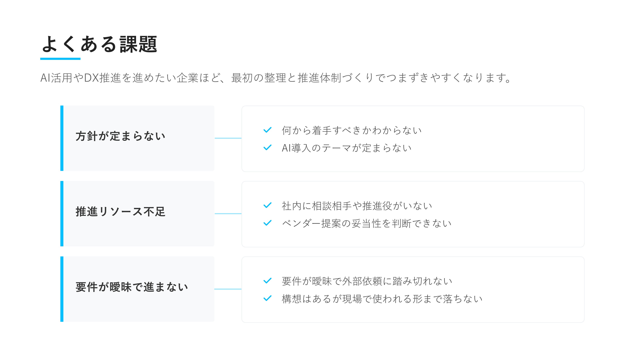Click the text ベンダー提案の妥当性を判断できない
The height and width of the screenshot is (362, 644).
366,223
